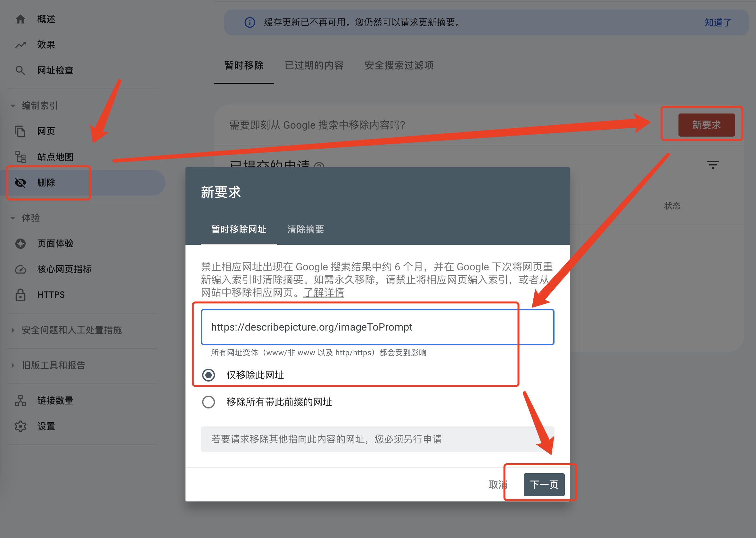This screenshot has width=756, height=538.
Task: Click the 效果 trend line icon
Action: click(x=20, y=45)
